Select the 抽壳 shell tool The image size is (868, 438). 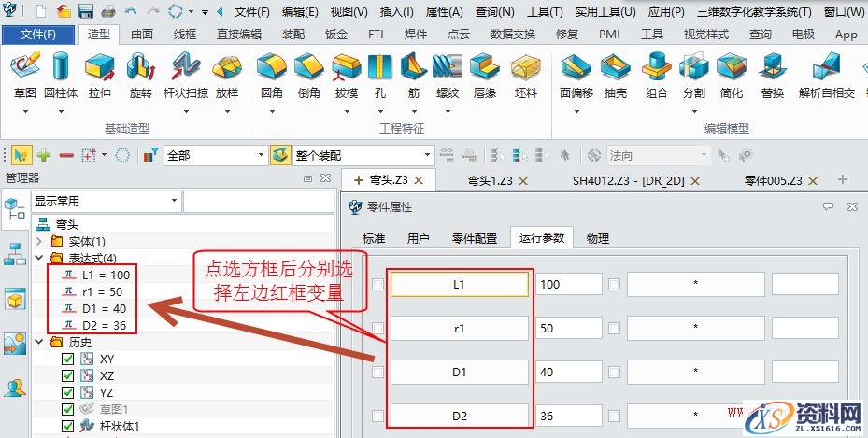tap(616, 76)
